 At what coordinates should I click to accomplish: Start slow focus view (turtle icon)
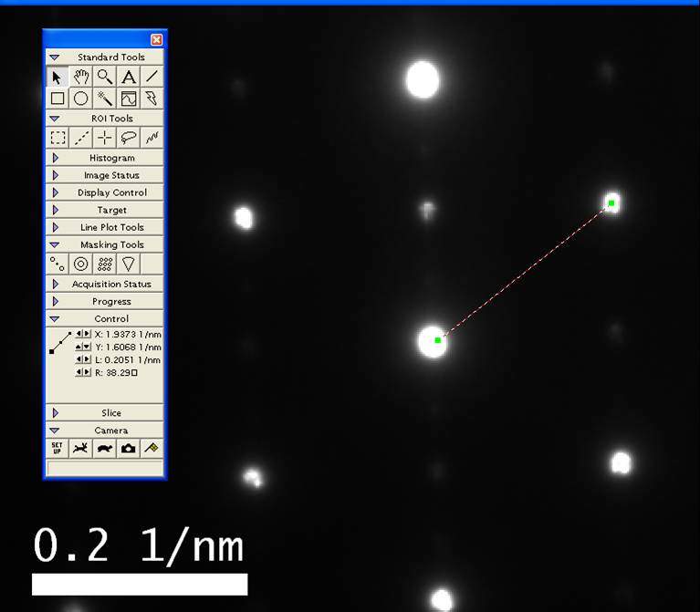click(104, 448)
